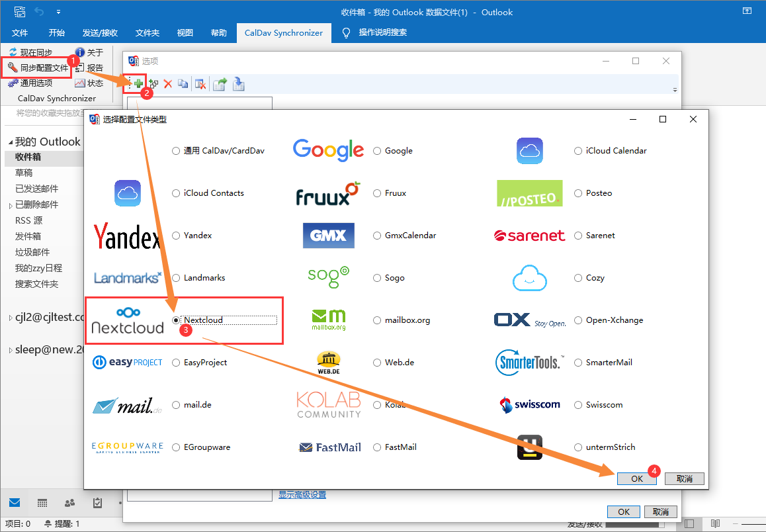766x532 pixels.
Task: Expand sleep@new account node
Action: [11, 350]
